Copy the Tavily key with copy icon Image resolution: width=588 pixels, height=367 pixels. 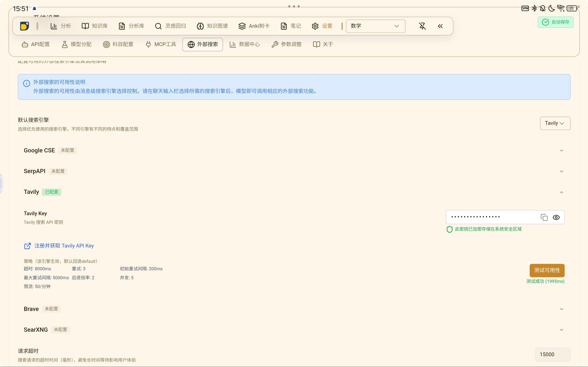tap(544, 217)
